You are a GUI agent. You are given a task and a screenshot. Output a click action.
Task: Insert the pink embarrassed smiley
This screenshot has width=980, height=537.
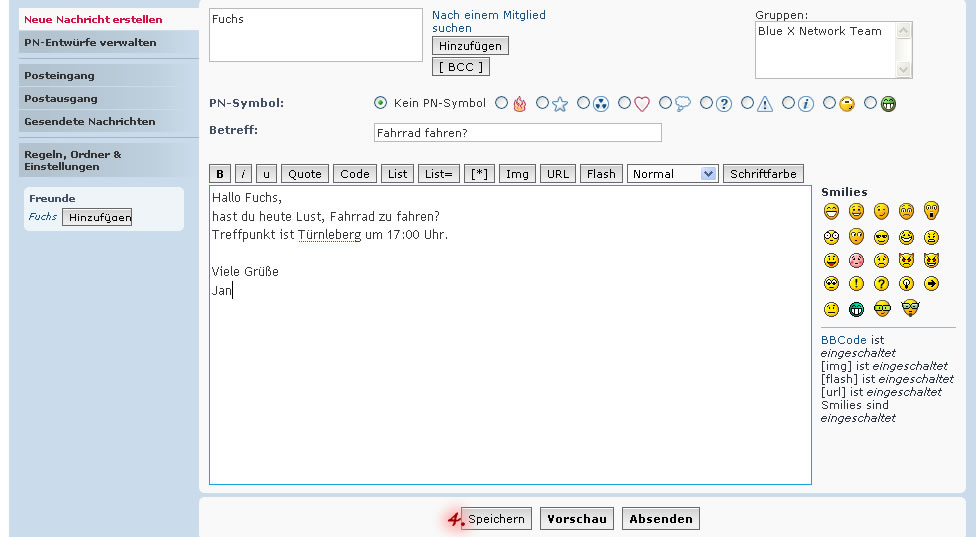pyautogui.click(x=856, y=260)
